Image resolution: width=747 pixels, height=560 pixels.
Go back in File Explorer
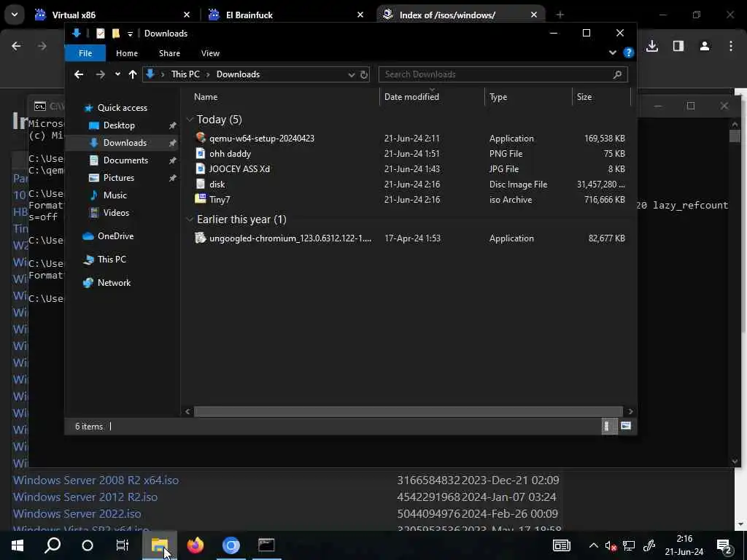coord(79,74)
